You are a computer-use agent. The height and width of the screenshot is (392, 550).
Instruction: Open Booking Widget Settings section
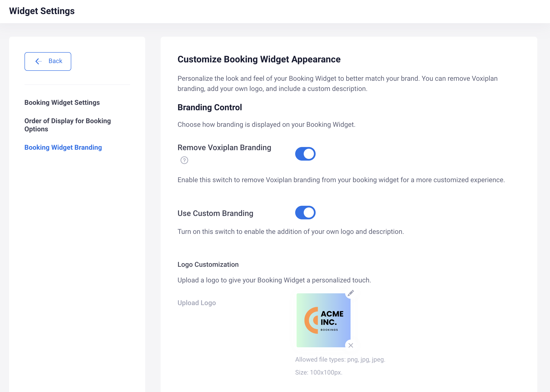pos(62,103)
